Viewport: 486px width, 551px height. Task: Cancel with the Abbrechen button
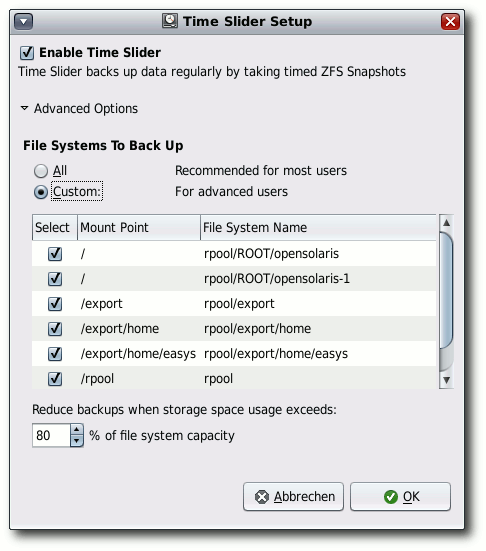(x=293, y=497)
